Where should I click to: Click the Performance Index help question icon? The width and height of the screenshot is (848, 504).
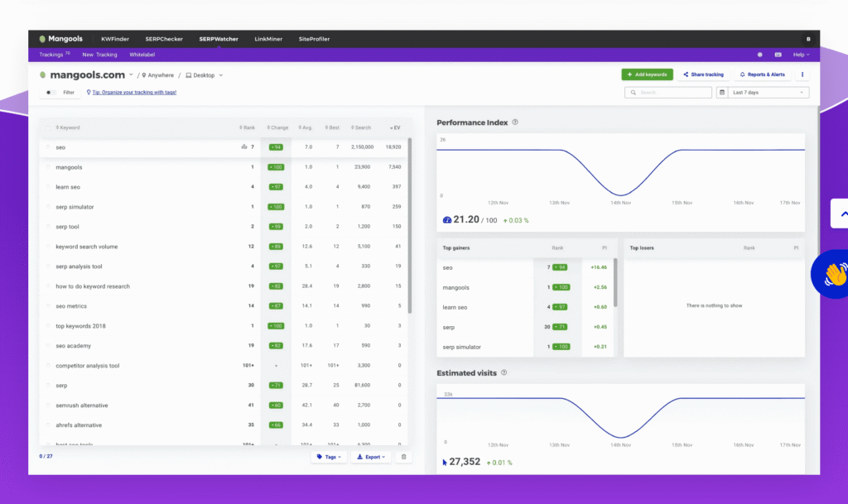click(515, 122)
